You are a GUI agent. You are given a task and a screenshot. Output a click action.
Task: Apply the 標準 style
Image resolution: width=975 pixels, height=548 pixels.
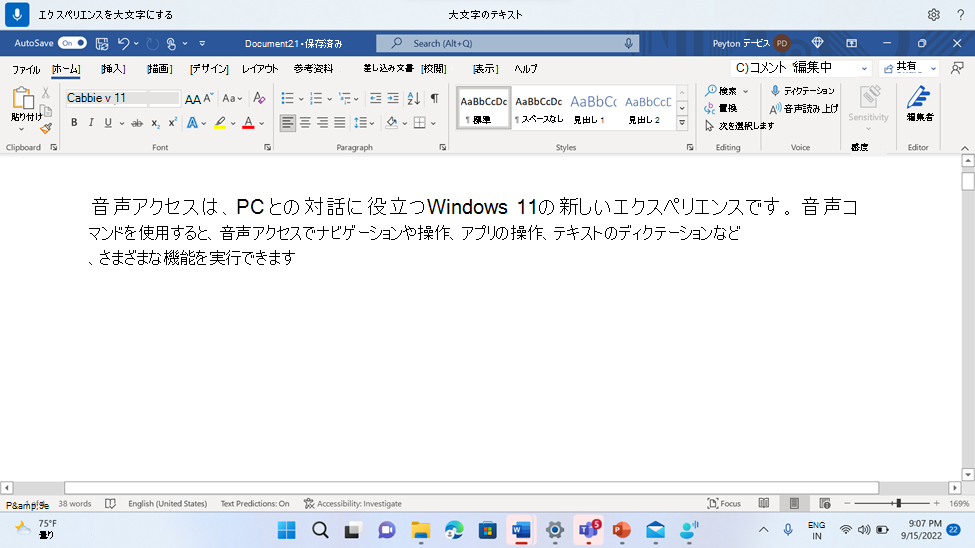(x=483, y=108)
